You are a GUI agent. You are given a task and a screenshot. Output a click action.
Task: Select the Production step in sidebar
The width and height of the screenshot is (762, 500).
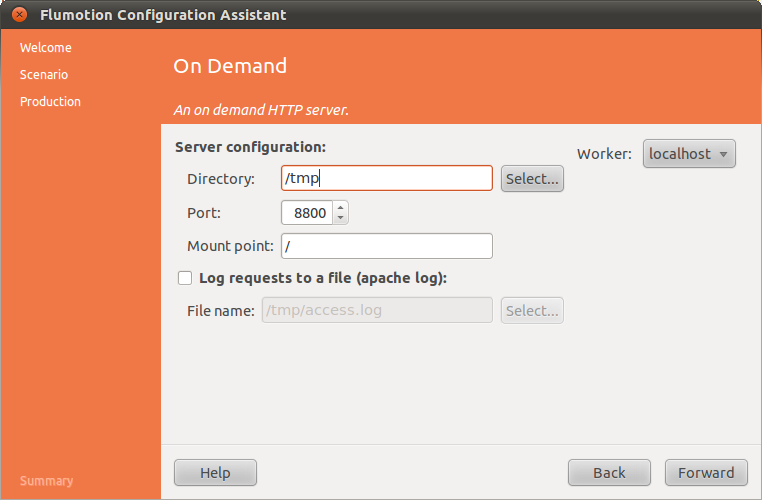click(50, 101)
